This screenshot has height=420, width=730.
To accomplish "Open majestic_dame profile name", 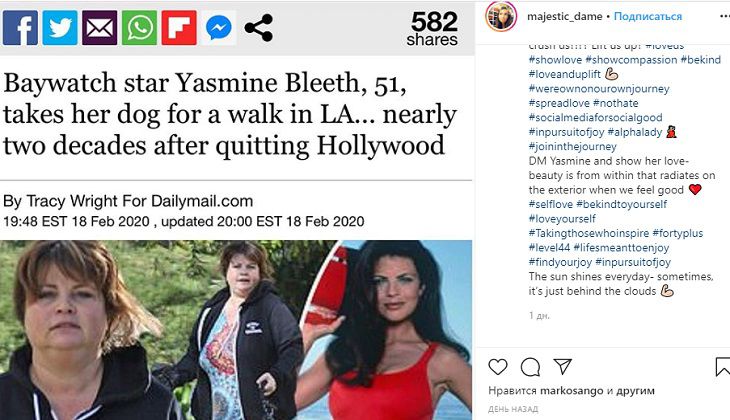I will pyautogui.click(x=564, y=16).
